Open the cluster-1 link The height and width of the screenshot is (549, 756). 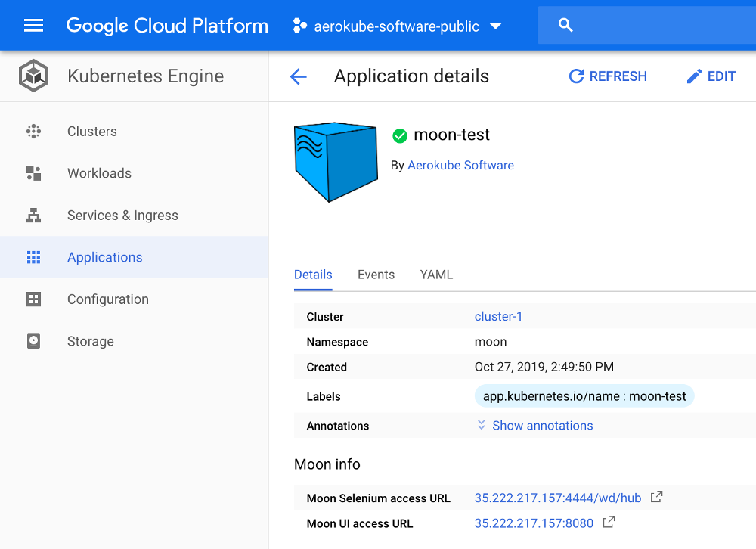498,317
